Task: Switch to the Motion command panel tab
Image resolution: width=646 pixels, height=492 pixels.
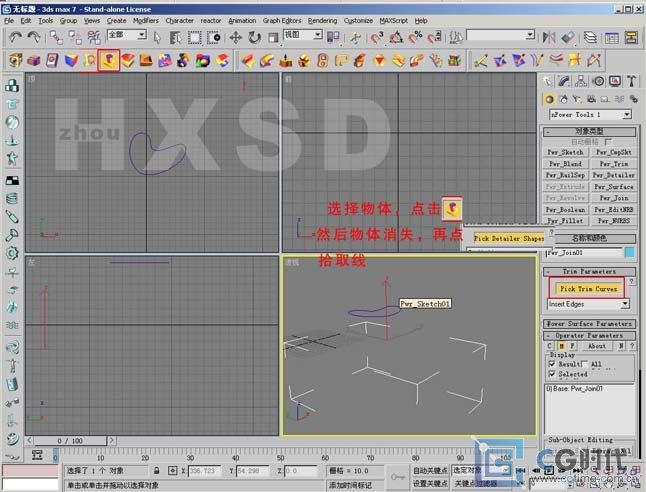Action: (x=598, y=81)
